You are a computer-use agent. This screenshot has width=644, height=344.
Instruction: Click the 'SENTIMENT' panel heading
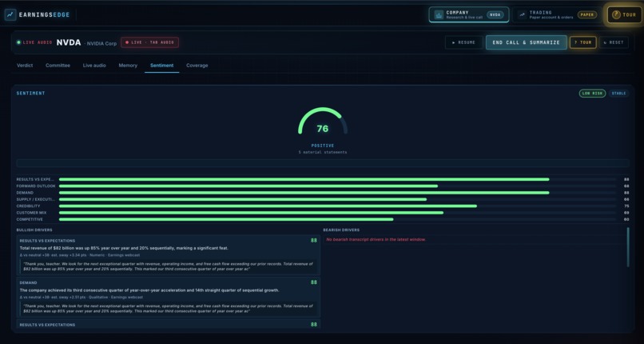(x=31, y=94)
